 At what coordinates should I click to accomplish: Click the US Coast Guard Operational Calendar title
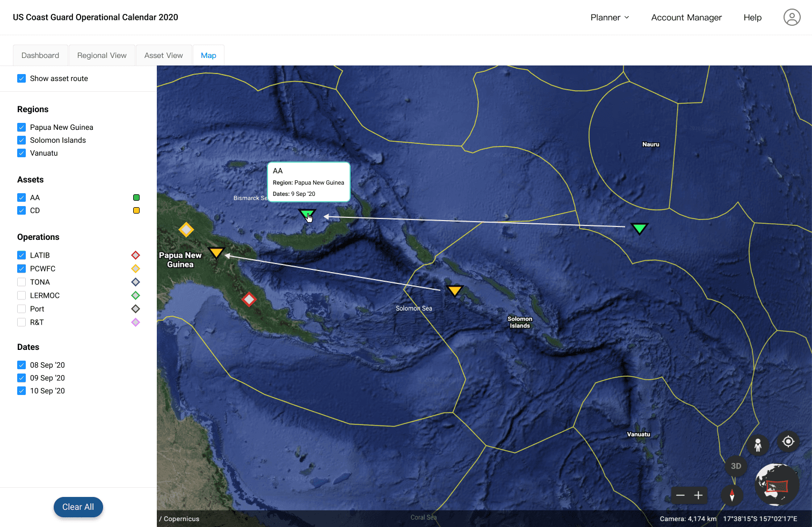[x=96, y=17]
